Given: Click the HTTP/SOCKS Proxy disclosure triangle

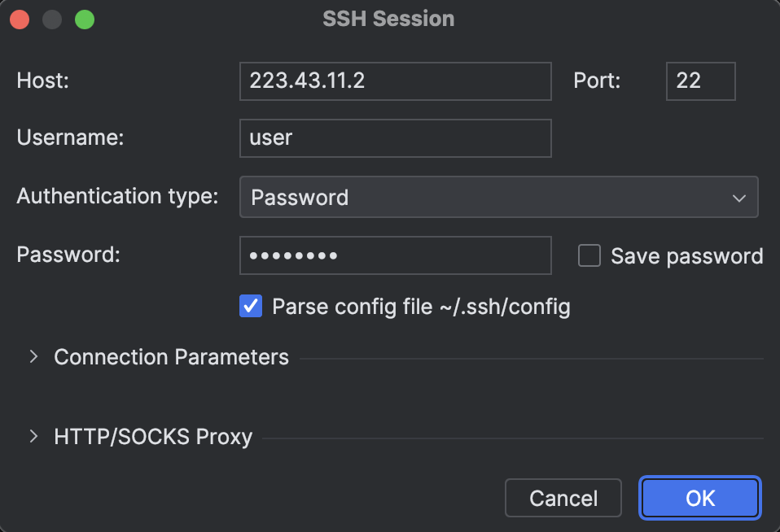Looking at the screenshot, I should (x=33, y=436).
